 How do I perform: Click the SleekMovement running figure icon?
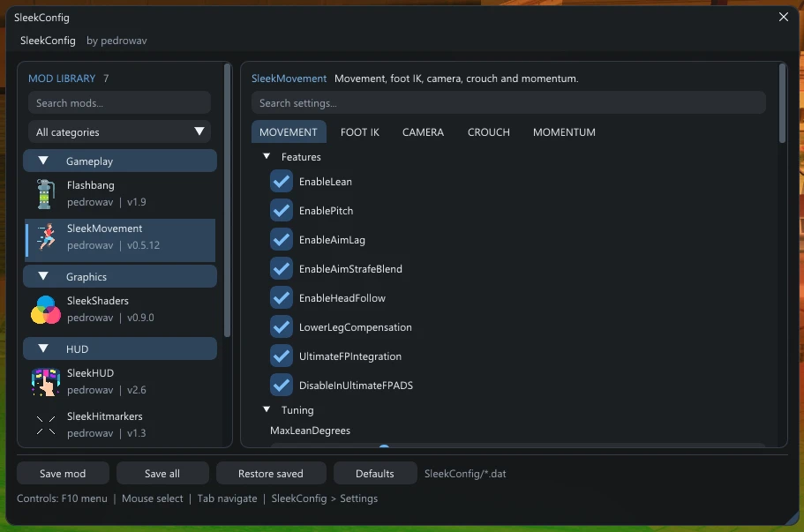point(46,236)
